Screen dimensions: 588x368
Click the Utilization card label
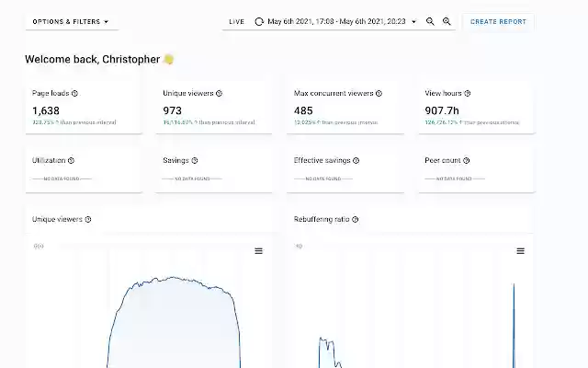pyautogui.click(x=49, y=160)
